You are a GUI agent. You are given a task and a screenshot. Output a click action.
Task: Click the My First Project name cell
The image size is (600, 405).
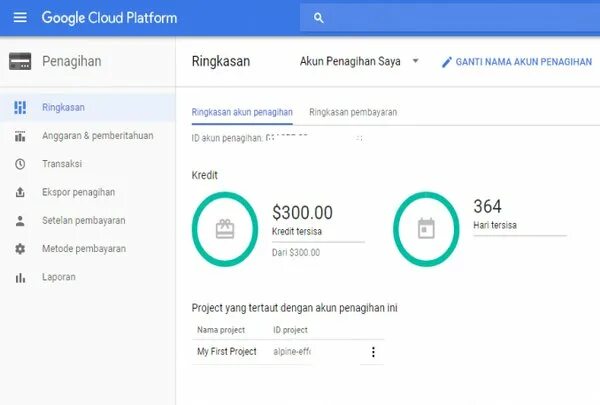coord(227,351)
